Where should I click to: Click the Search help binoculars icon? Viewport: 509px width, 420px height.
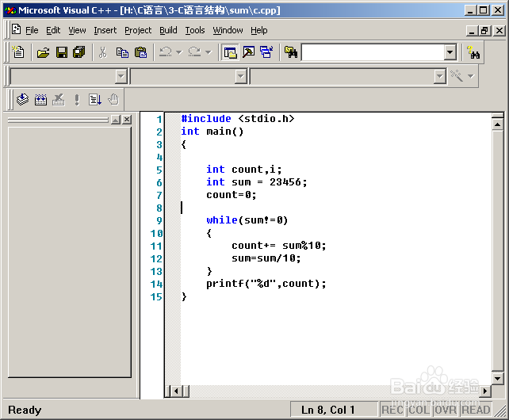(x=473, y=52)
